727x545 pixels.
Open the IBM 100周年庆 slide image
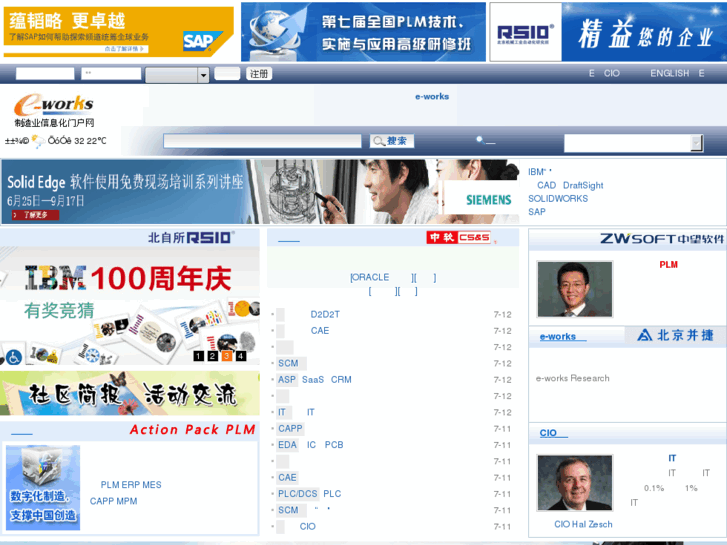(129, 305)
